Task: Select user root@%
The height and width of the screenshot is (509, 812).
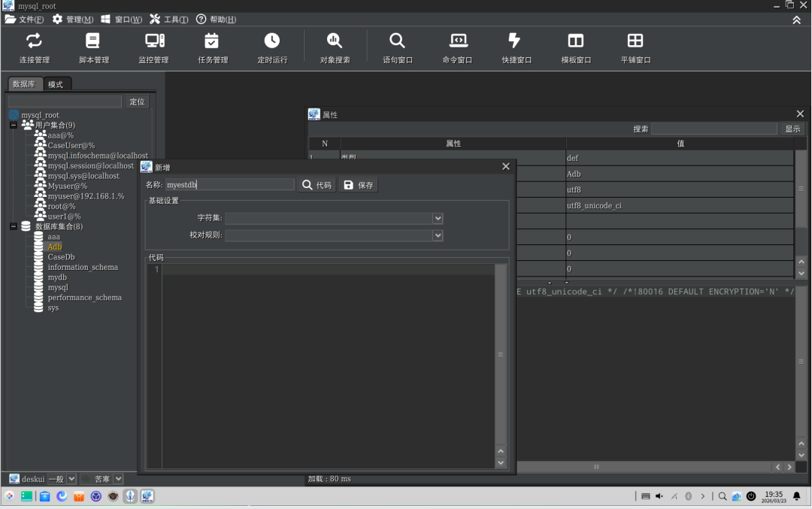Action: (x=62, y=206)
